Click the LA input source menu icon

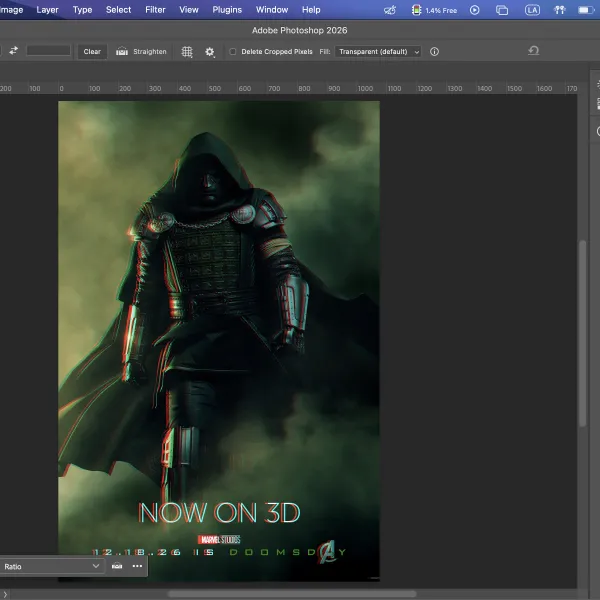click(x=532, y=10)
